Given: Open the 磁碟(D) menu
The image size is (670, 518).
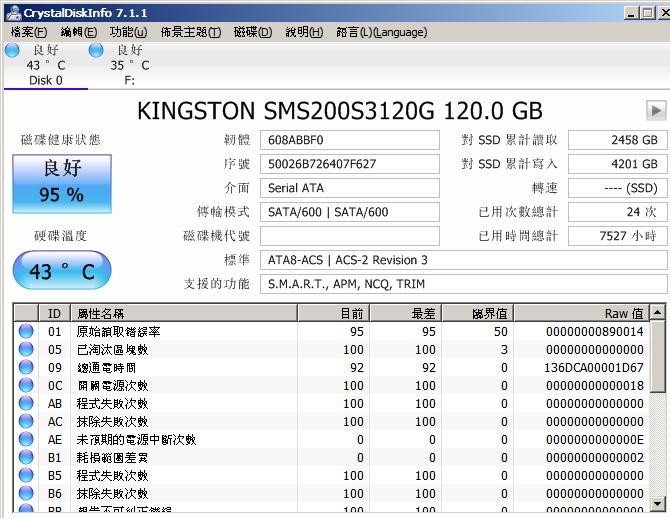Looking at the screenshot, I should coord(253,32).
